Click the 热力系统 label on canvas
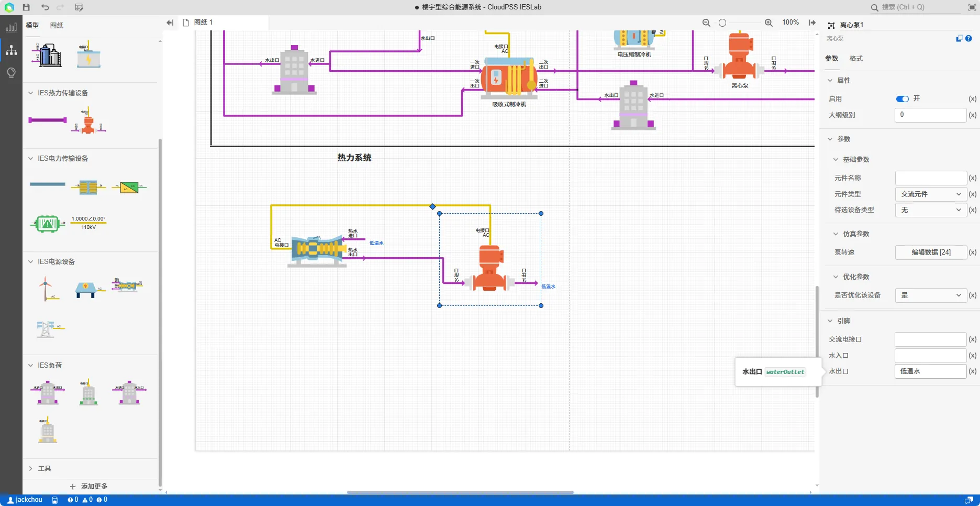The height and width of the screenshot is (506, 980). pos(354,158)
